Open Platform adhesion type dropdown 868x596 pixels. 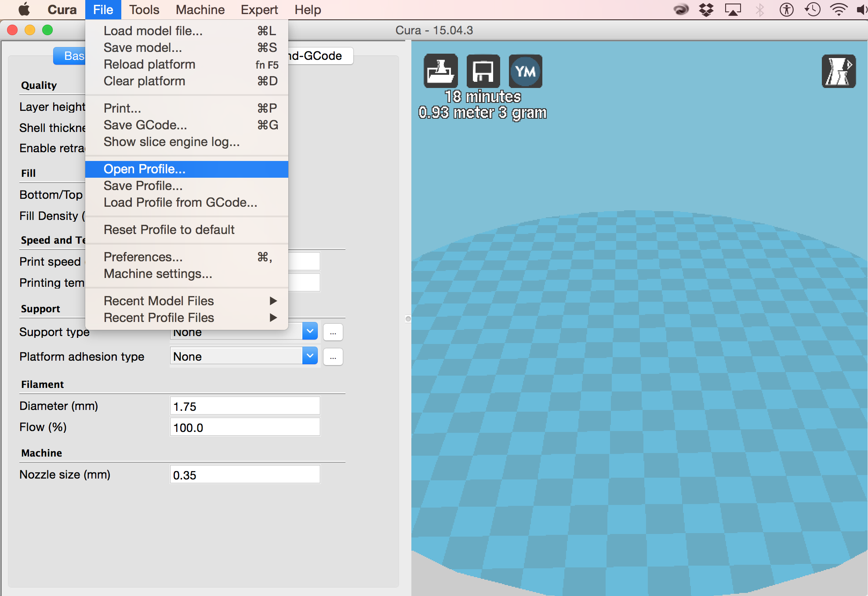(x=310, y=356)
